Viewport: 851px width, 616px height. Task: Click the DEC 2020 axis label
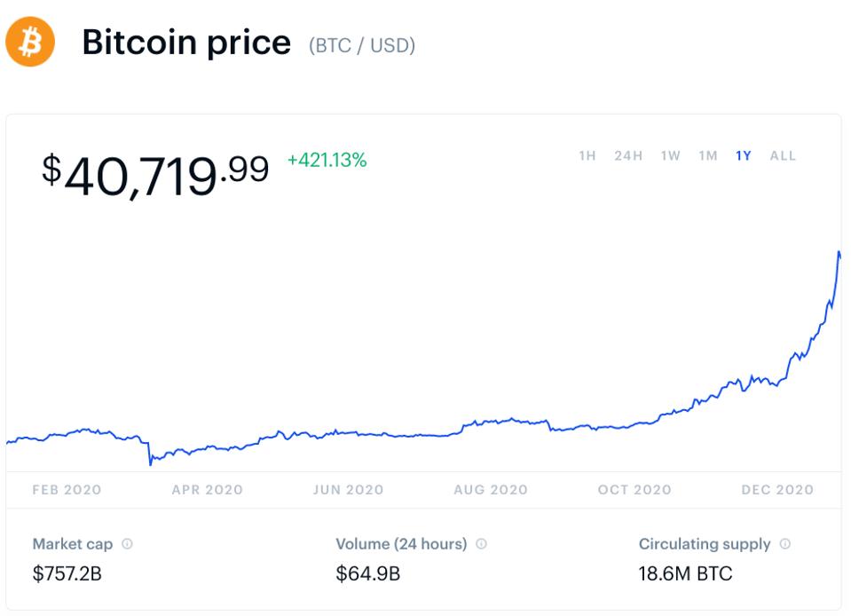(x=776, y=489)
